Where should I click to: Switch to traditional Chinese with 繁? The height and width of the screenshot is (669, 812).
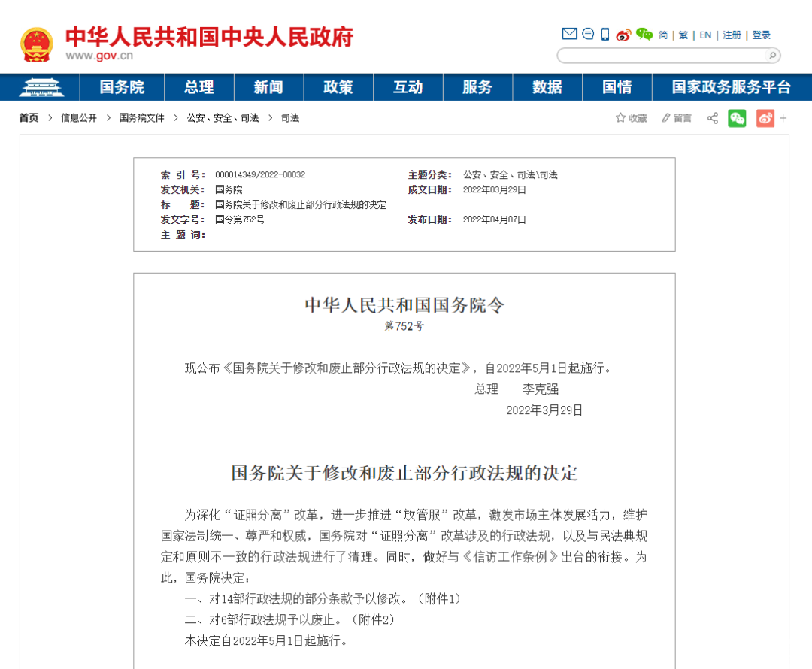683,35
